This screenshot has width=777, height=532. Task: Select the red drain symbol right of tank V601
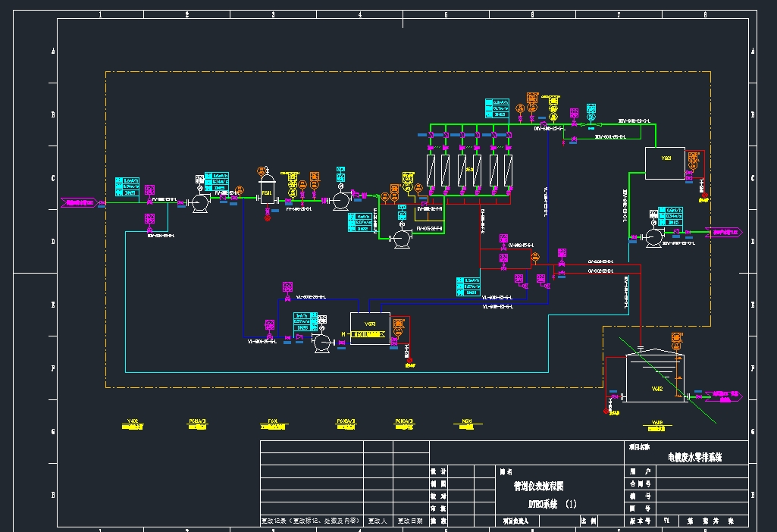(704, 196)
